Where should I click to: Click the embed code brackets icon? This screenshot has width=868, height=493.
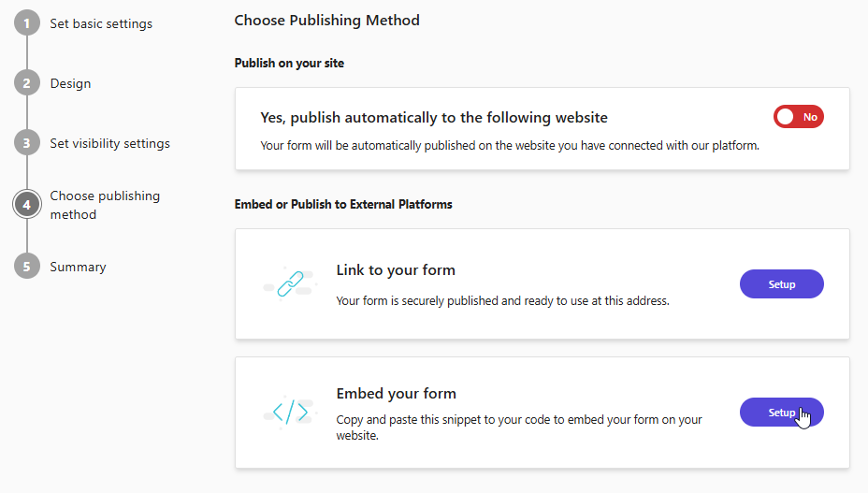coord(289,412)
